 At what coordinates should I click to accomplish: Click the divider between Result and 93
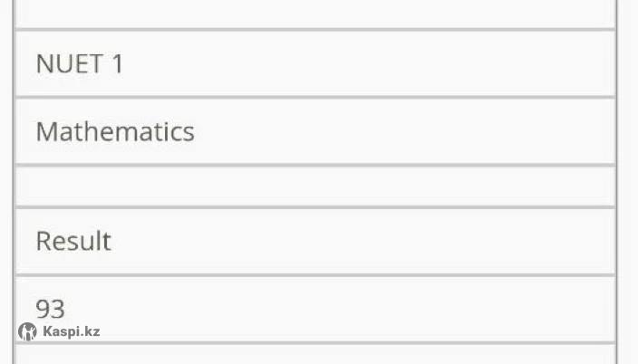click(314, 274)
